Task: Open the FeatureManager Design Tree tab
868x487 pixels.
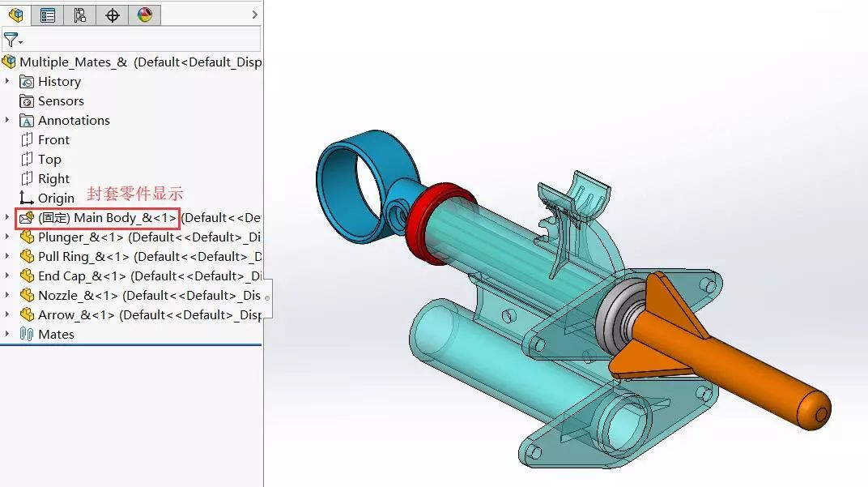Action: coord(16,15)
